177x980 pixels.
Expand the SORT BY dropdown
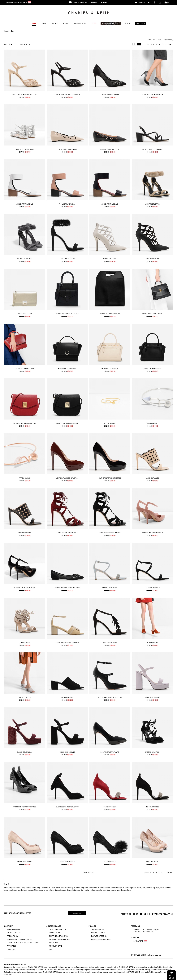[x=25, y=44]
